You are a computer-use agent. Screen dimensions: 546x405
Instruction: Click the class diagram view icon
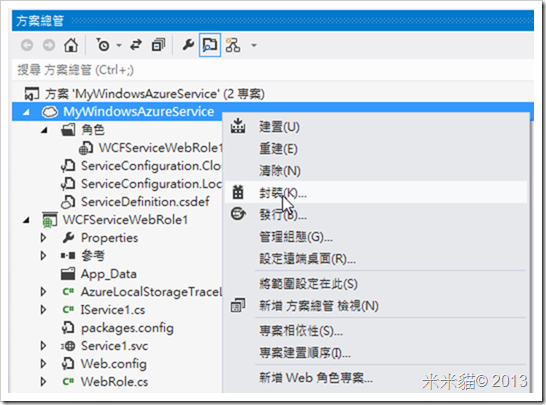[x=233, y=45]
